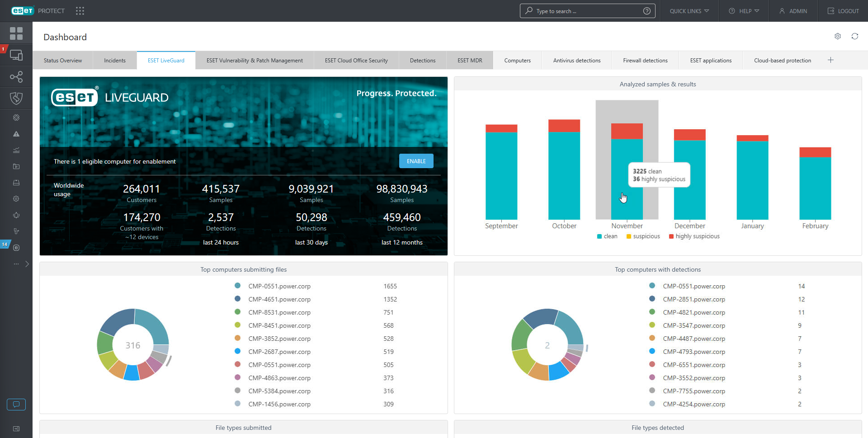868x438 pixels.
Task: Expand the Quick Links dropdown
Action: pos(689,11)
